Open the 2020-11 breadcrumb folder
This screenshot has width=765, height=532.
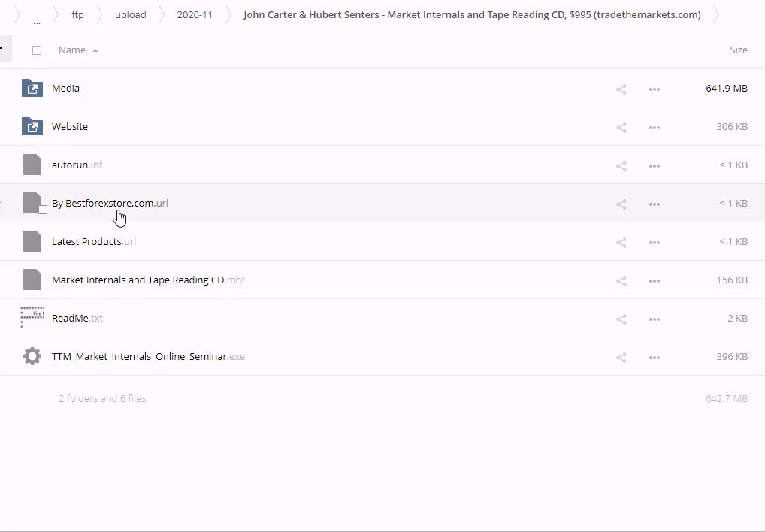click(195, 14)
